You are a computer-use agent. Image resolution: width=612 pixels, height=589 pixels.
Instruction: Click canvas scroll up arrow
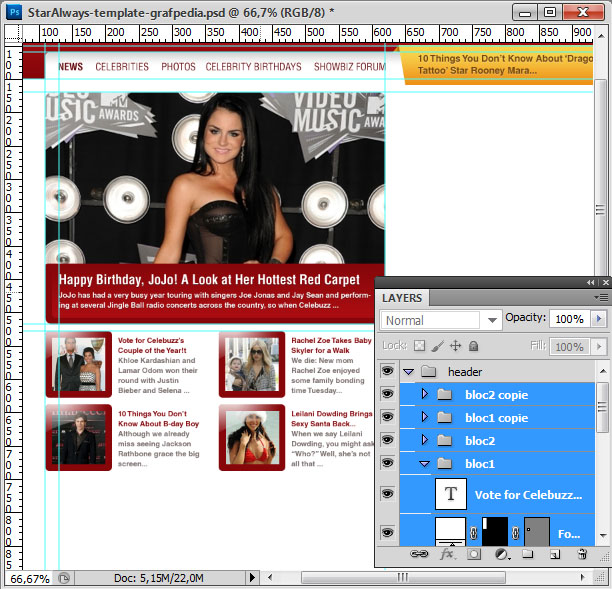(601, 36)
